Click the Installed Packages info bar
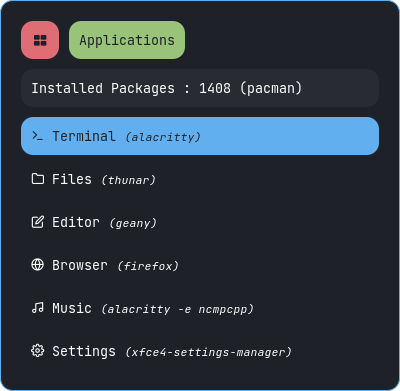The height and width of the screenshot is (391, 400). point(200,88)
